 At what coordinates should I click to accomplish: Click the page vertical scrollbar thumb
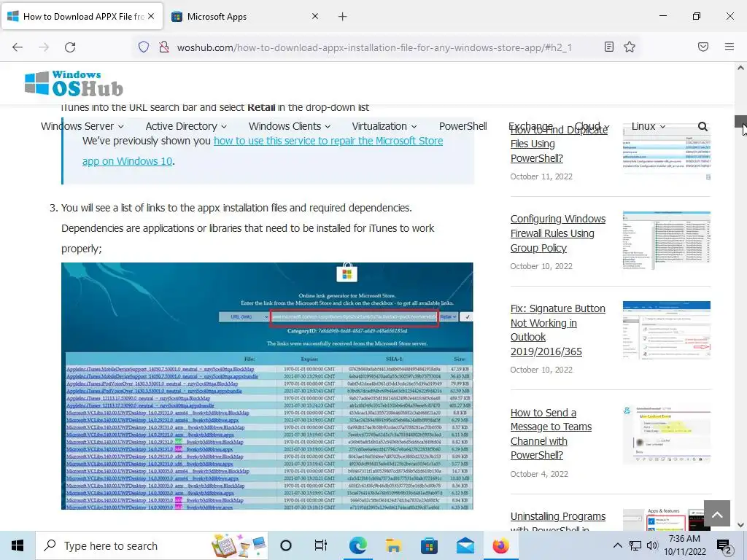[740, 121]
